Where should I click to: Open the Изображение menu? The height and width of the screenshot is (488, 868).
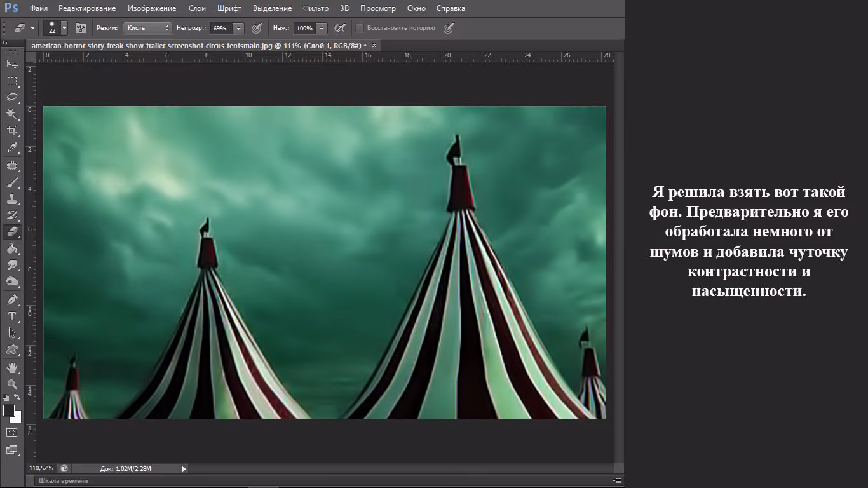(152, 8)
